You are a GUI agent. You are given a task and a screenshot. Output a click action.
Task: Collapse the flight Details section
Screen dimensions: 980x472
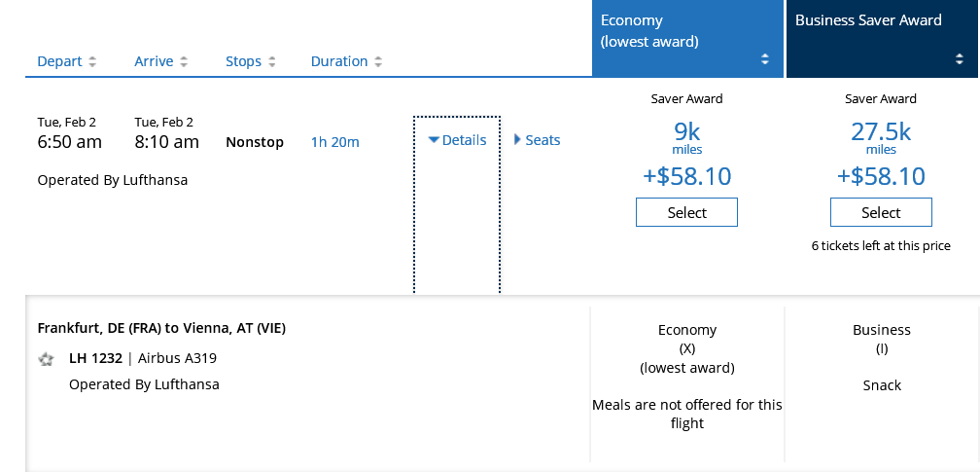coord(457,140)
